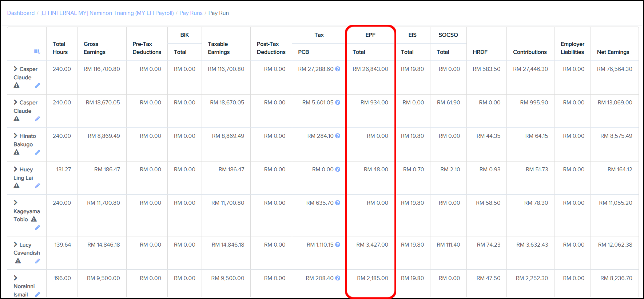The image size is (644, 299).
Task: Edit Lucy Cavendish using the pencil icon
Action: pyautogui.click(x=37, y=261)
